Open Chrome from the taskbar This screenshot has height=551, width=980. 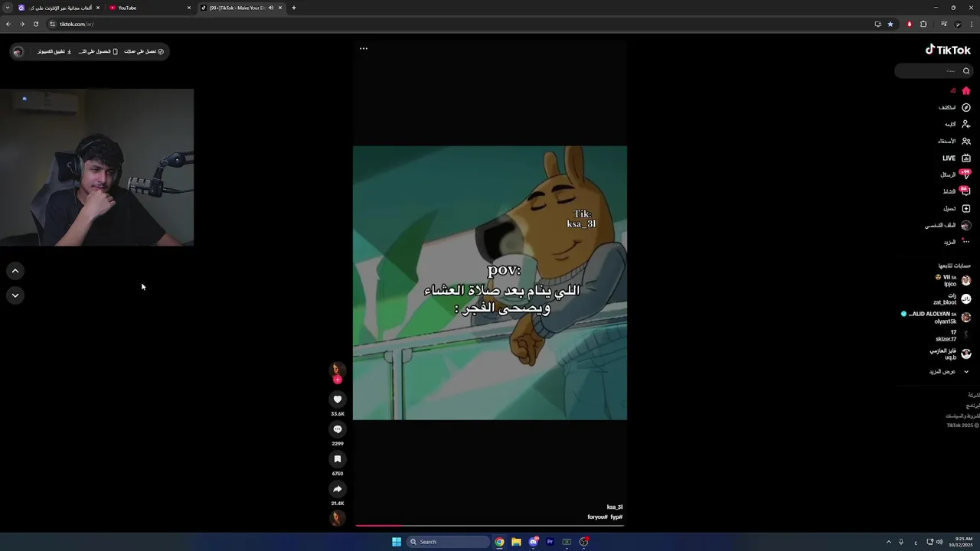499,542
